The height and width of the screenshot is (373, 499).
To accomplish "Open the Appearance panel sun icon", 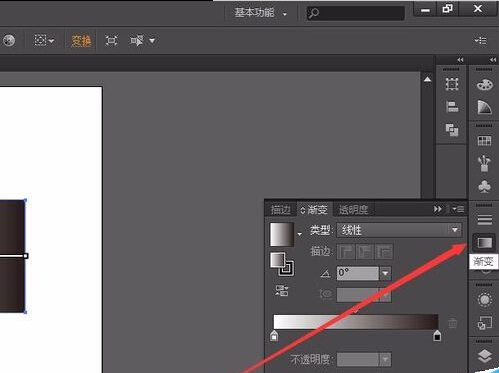I will click(x=484, y=299).
